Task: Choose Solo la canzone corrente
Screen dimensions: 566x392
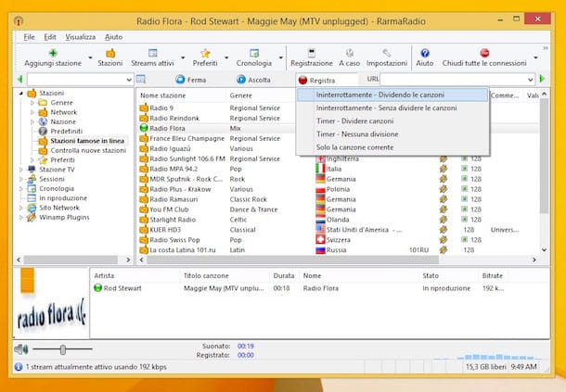Action: [x=392, y=147]
